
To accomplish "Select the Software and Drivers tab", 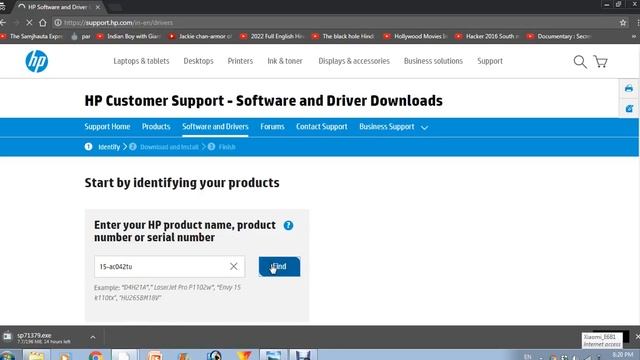I will [x=215, y=127].
